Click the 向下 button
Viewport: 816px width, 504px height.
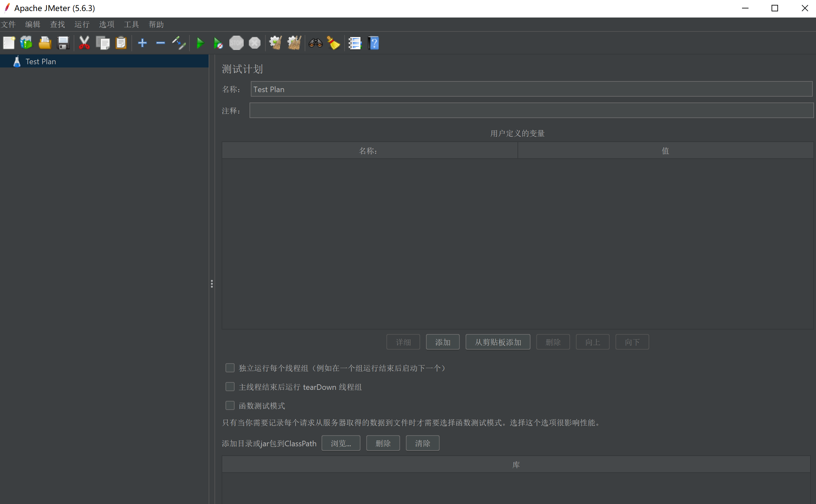coord(632,342)
